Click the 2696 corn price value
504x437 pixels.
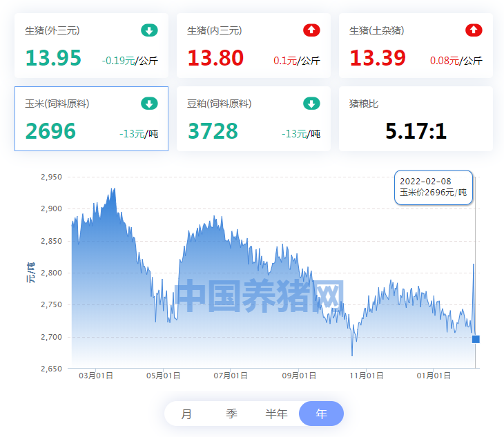(x=51, y=131)
